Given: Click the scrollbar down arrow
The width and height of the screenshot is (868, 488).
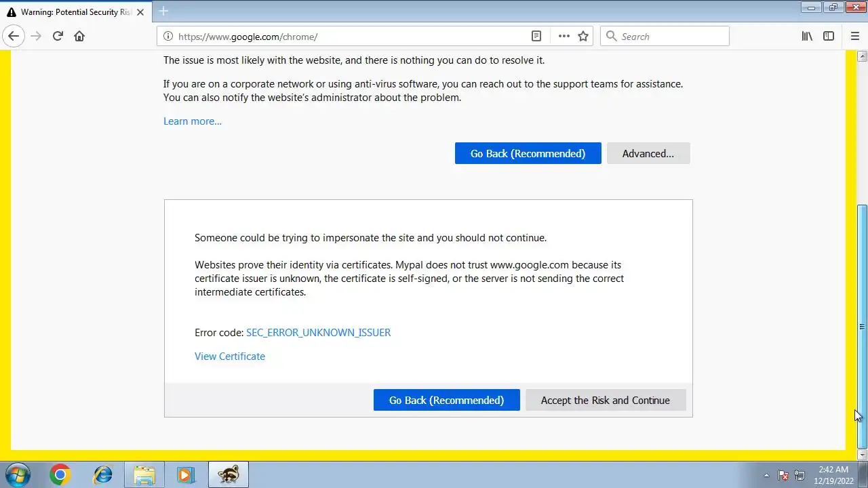Looking at the screenshot, I should pyautogui.click(x=862, y=455).
